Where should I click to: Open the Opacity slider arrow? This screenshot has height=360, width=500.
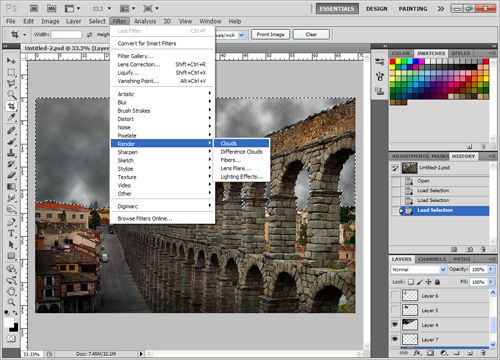click(491, 269)
